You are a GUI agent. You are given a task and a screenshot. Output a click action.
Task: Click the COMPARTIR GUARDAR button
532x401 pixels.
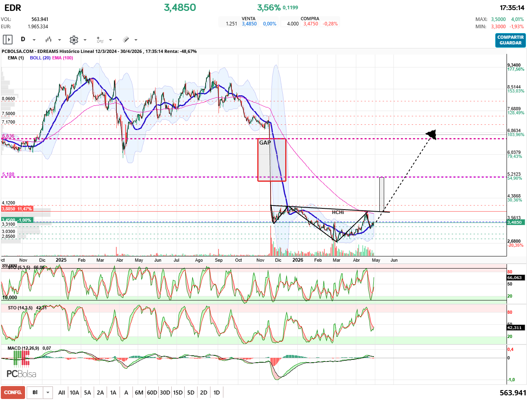511,40
